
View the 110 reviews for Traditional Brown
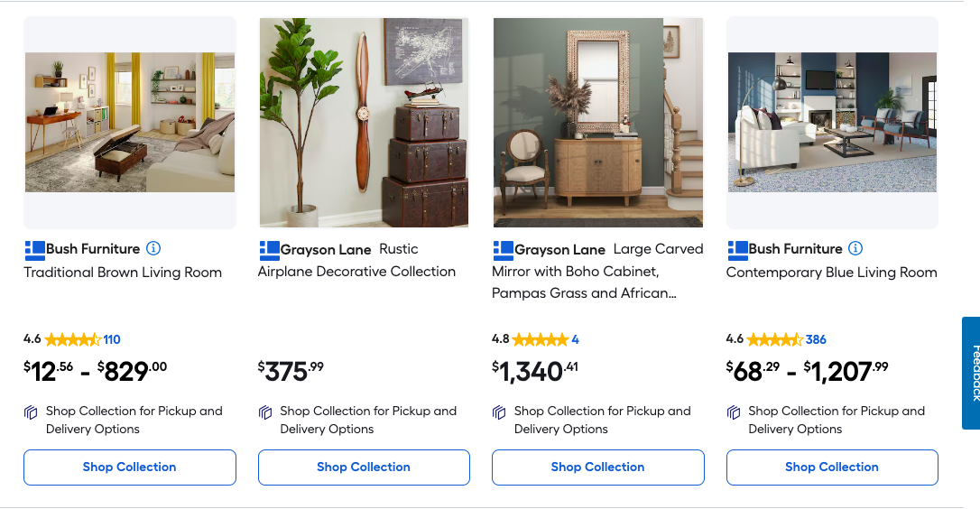[x=112, y=340]
